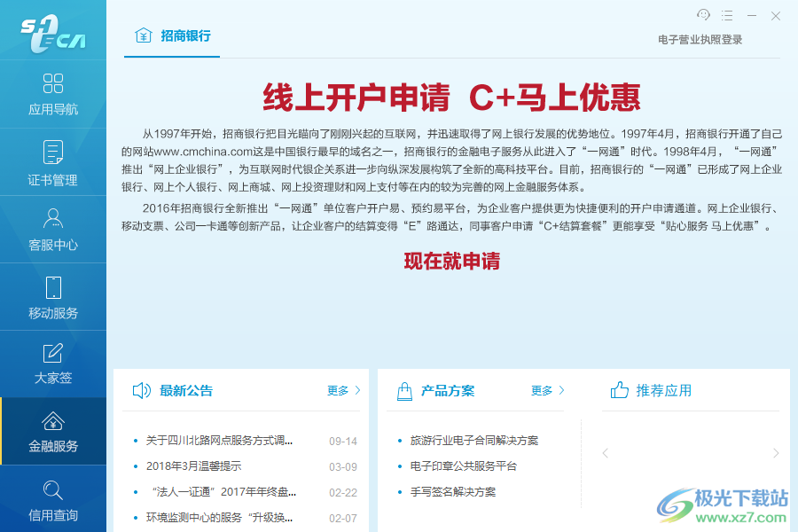Viewport: 798px width, 532px height.
Task: Click the 02-07 notice date
Action: point(343,518)
